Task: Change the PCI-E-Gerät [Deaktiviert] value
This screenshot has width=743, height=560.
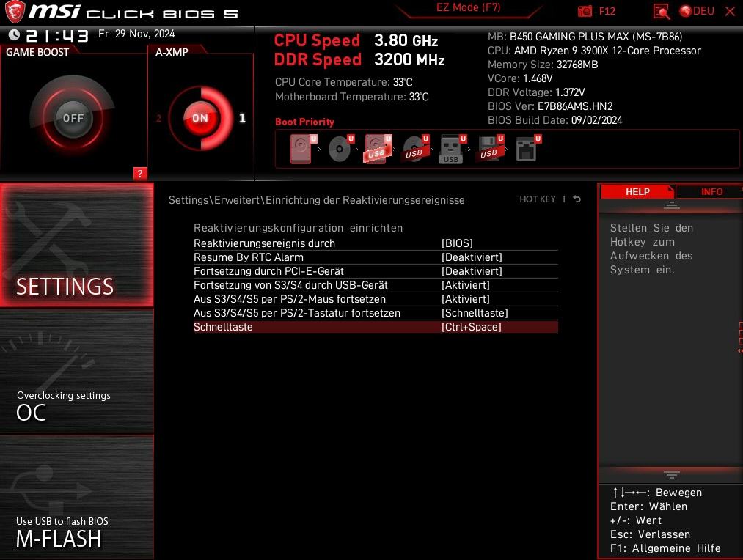Action: (x=472, y=271)
